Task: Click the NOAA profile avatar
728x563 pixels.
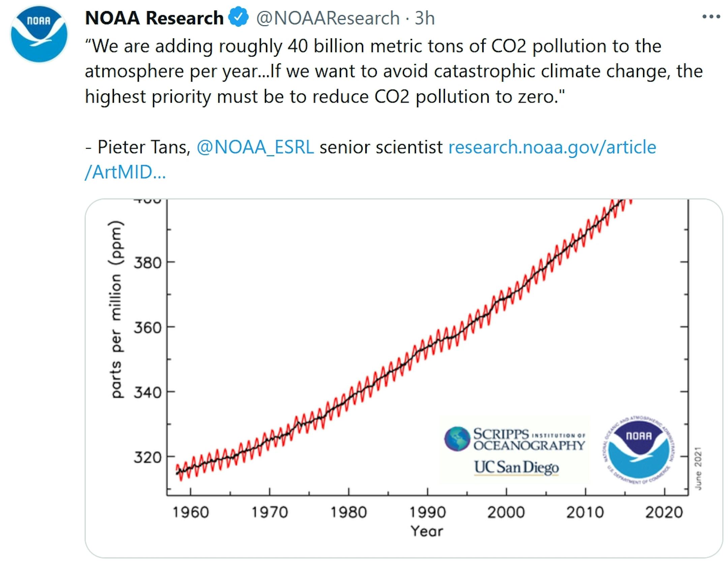Action: 39,34
